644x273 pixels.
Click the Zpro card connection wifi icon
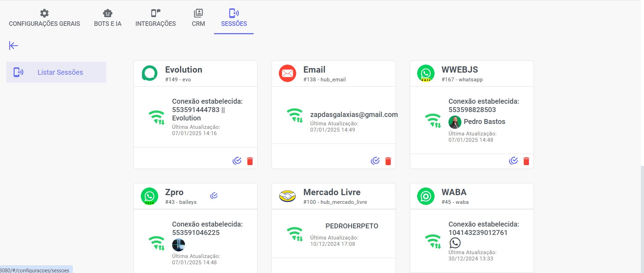tap(156, 243)
